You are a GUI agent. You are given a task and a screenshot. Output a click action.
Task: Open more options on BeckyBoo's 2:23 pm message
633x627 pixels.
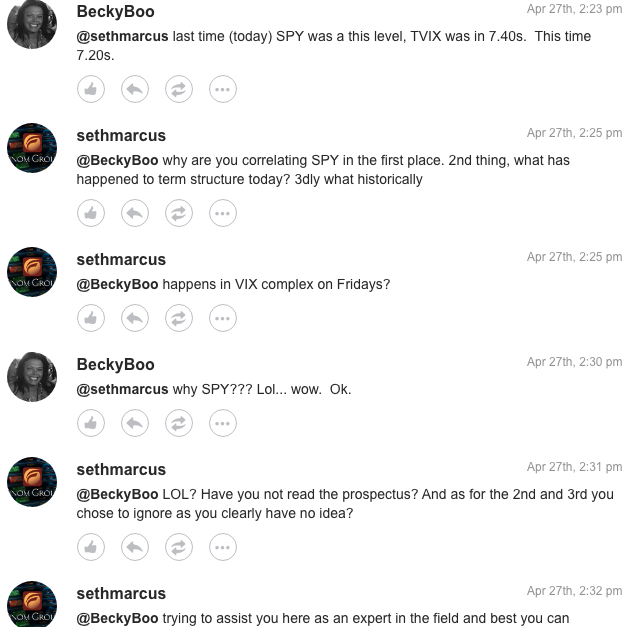coord(223,89)
